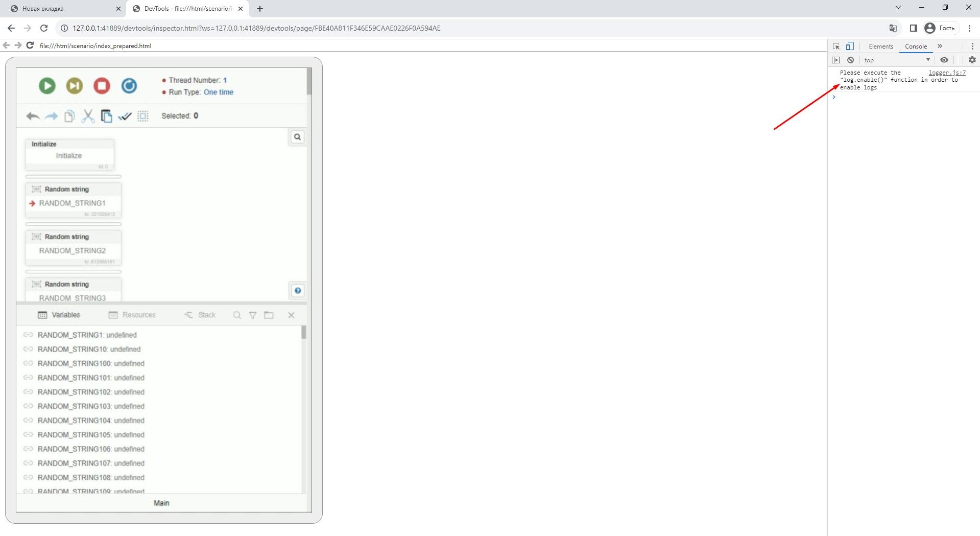Click the scissors cut icon
Image resolution: width=980 pixels, height=536 pixels.
coord(88,116)
